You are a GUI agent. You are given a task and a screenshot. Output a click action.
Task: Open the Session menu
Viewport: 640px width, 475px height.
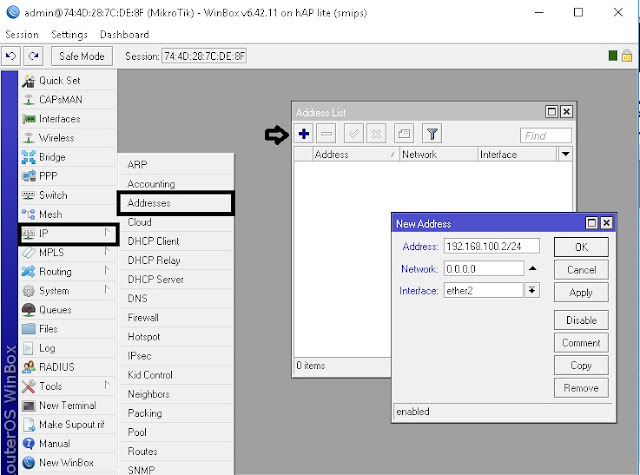pos(22,35)
